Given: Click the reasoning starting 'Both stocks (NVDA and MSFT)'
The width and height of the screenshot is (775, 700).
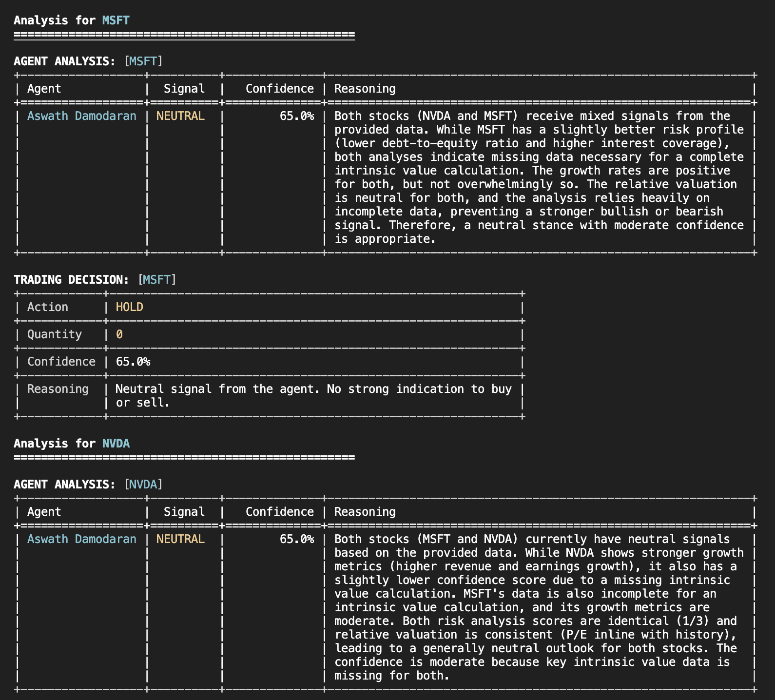Looking at the screenshot, I should point(539,177).
